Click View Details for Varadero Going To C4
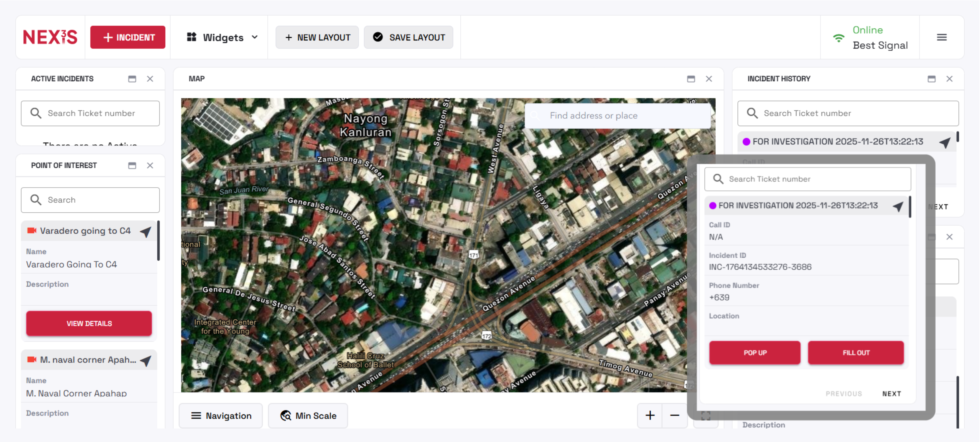980x442 pixels. point(89,323)
